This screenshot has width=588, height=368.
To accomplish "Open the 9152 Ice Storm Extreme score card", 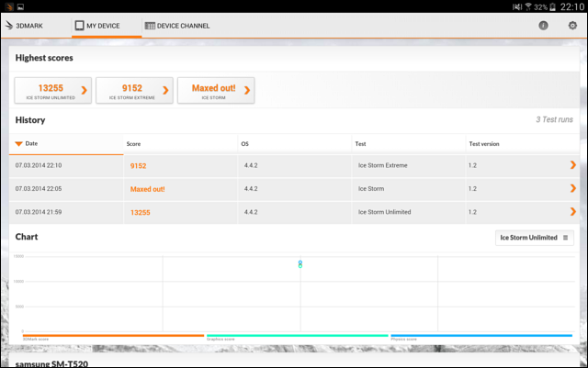I will (134, 90).
